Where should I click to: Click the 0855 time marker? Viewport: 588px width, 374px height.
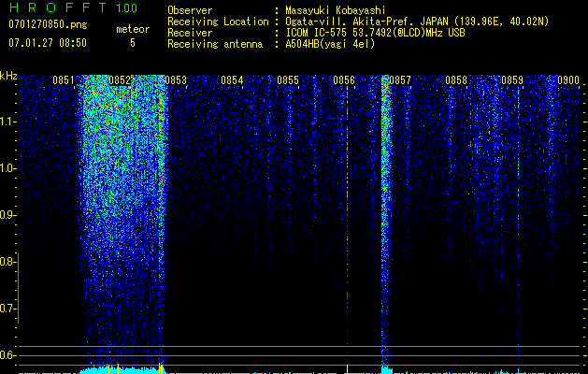288,80
